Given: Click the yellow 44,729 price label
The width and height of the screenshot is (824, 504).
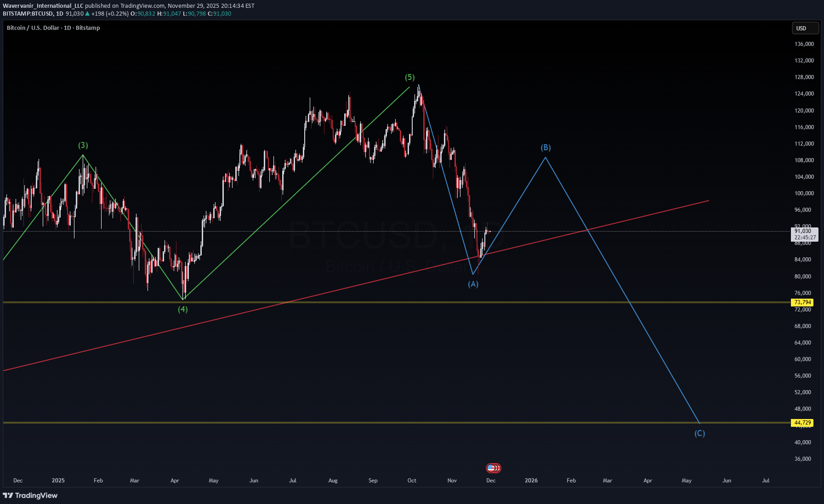Looking at the screenshot, I should pos(802,423).
